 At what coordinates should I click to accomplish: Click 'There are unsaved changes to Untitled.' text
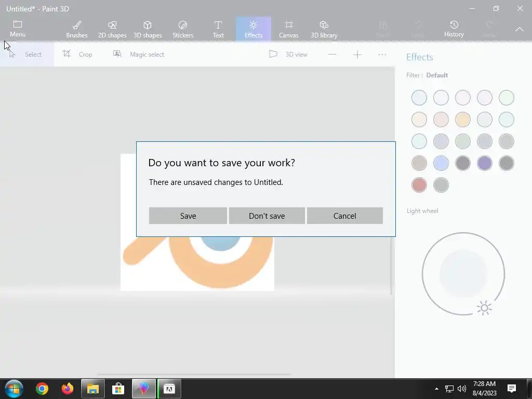216,182
